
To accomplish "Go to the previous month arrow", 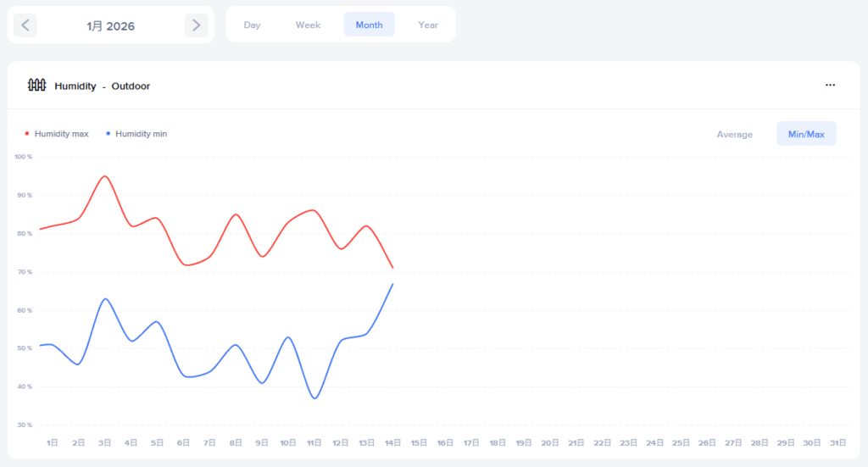I will (25, 25).
